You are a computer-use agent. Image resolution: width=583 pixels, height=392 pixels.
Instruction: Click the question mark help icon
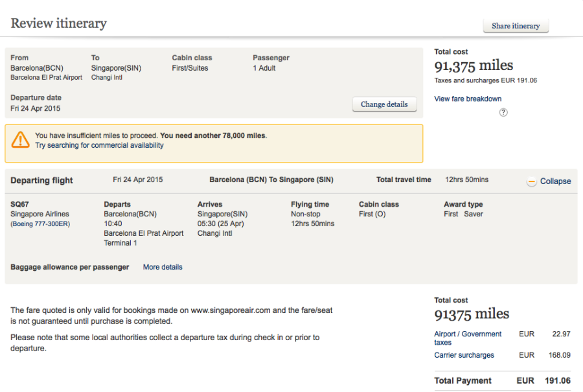pos(503,113)
